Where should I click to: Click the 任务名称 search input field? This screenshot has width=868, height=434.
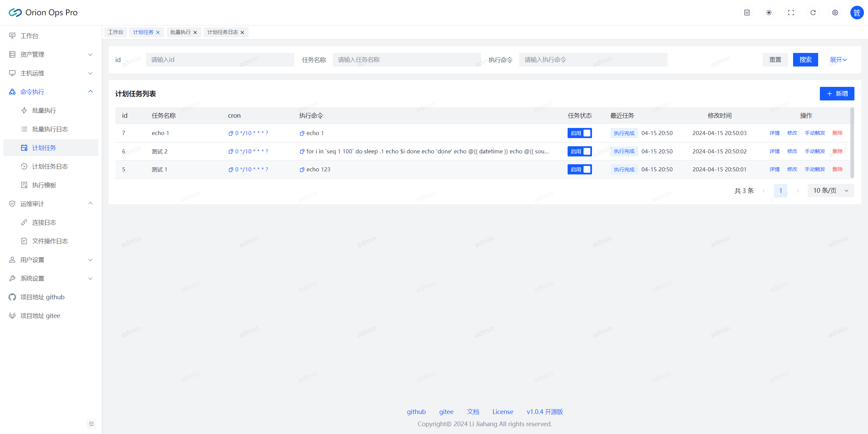pyautogui.click(x=406, y=60)
